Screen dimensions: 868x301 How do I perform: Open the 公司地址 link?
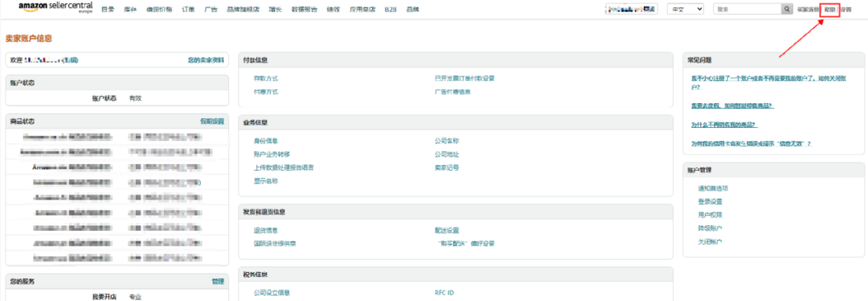click(447, 154)
